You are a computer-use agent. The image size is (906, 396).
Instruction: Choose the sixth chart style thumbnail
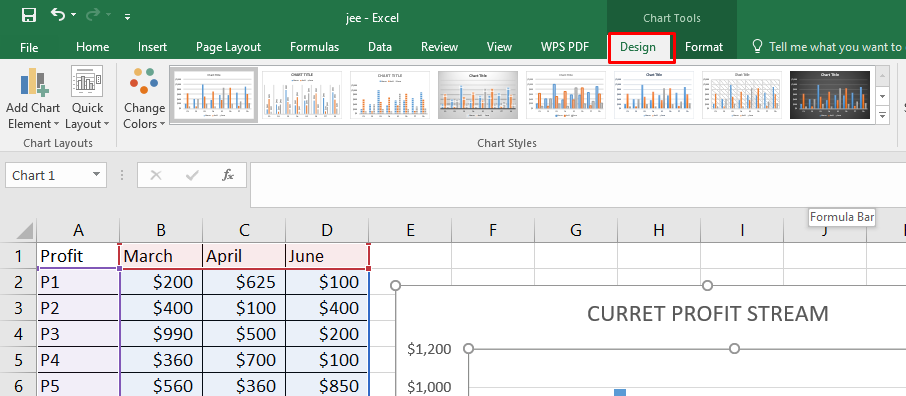pyautogui.click(x=653, y=95)
